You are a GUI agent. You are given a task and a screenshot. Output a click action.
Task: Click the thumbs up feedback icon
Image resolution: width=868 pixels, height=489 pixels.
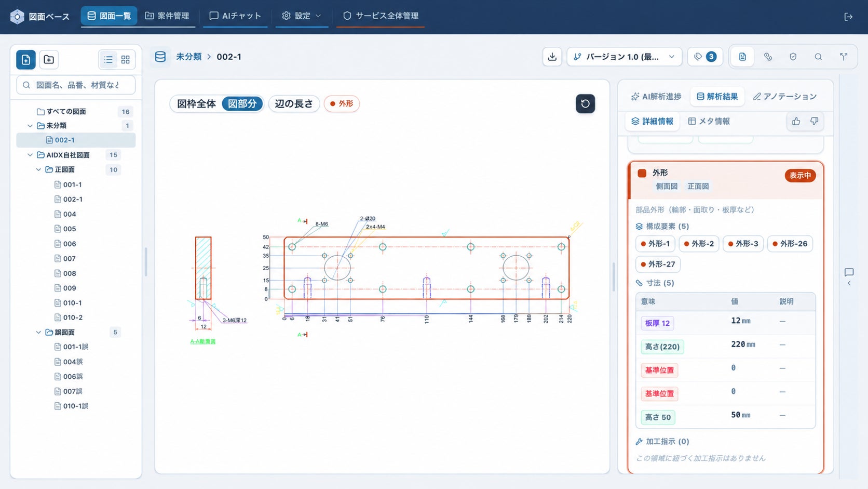pyautogui.click(x=796, y=121)
